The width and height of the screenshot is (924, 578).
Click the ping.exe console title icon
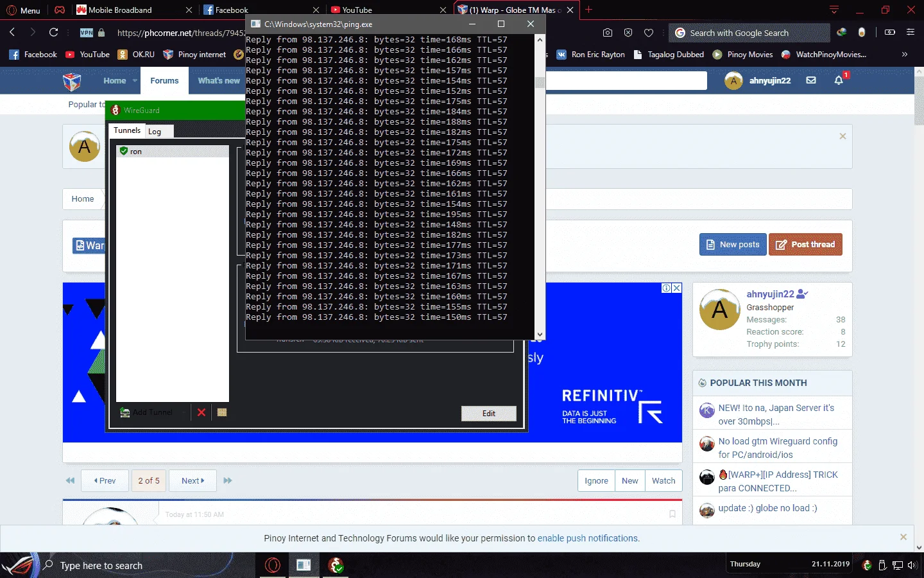(x=255, y=24)
